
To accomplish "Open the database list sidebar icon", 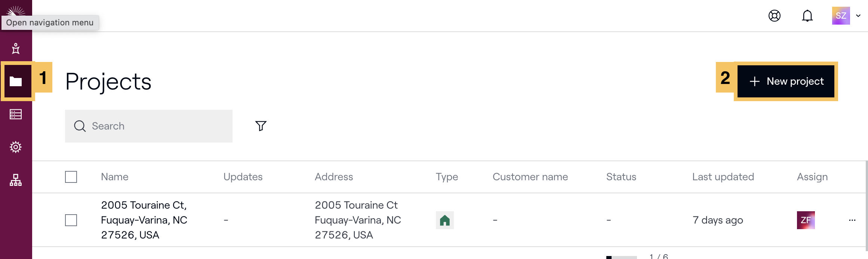I will click(16, 114).
